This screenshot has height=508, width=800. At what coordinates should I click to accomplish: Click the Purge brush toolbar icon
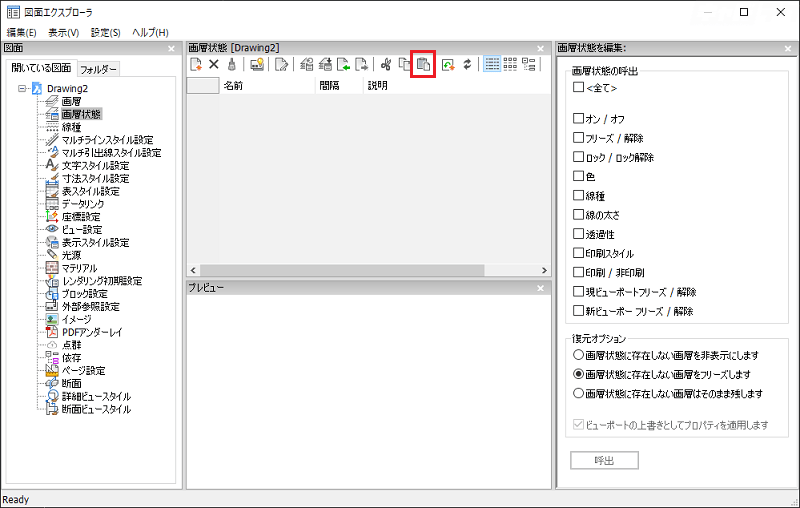pos(232,64)
